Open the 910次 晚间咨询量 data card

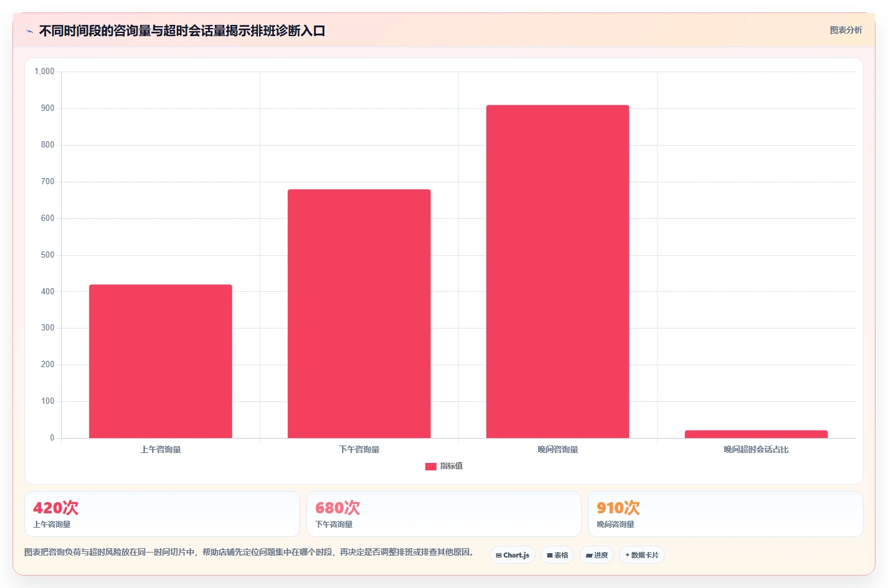[x=725, y=514]
